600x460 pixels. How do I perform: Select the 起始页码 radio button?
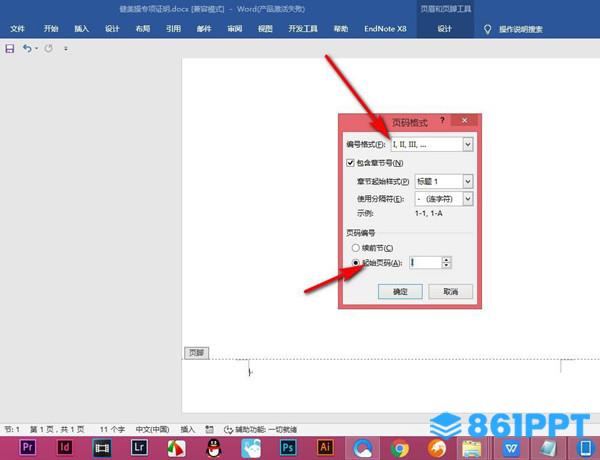pyautogui.click(x=355, y=263)
